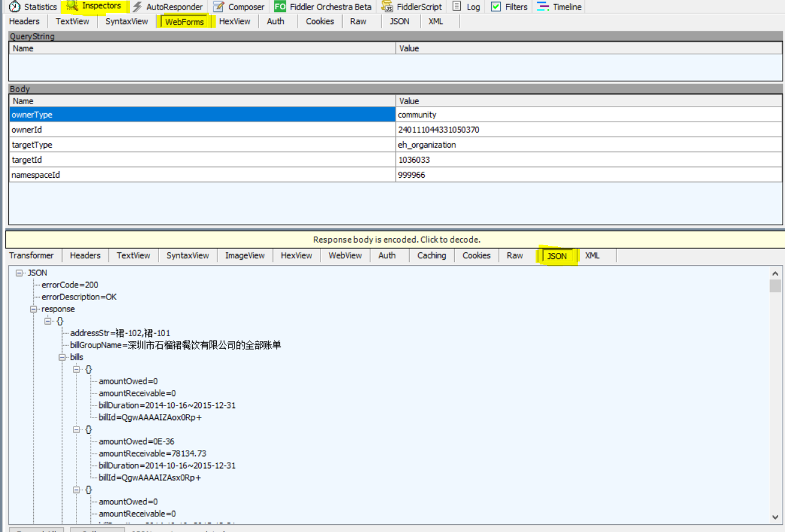The width and height of the screenshot is (785, 532).
Task: Open request Auth tab next to HexView
Action: (275, 21)
